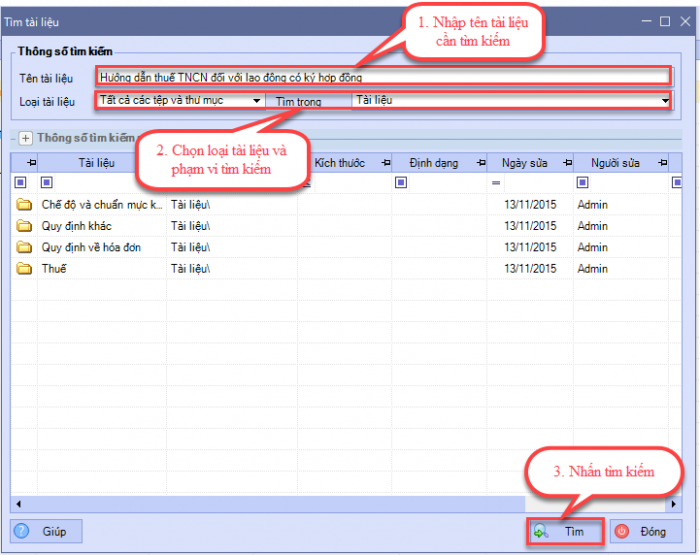This screenshot has height=555, width=700.
Task: Click the Đóng button
Action: point(644,531)
